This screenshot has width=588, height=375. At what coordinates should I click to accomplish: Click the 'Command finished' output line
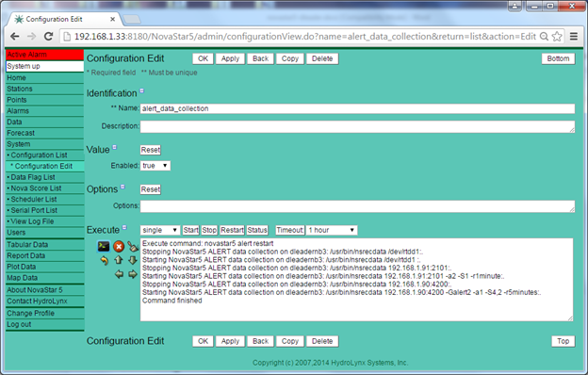pos(171,301)
